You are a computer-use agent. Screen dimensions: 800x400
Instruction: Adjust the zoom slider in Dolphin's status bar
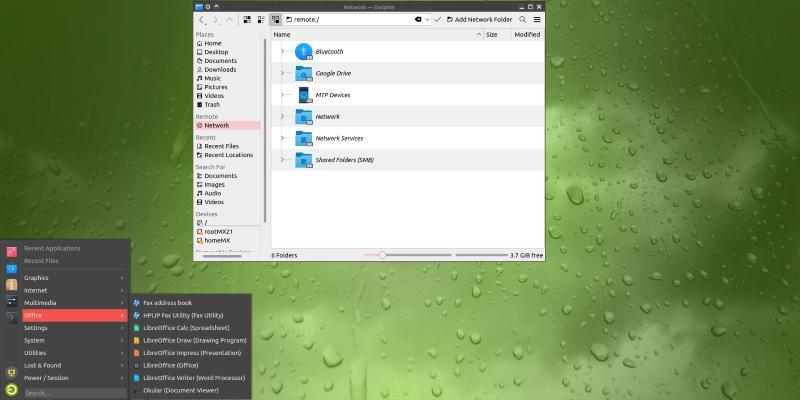pyautogui.click(x=408, y=255)
